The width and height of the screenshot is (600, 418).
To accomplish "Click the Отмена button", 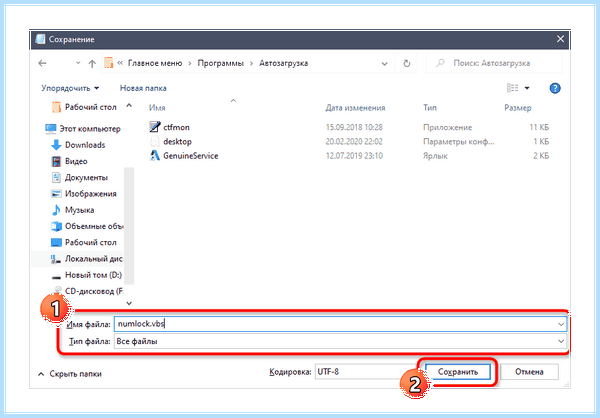I will pos(529,372).
